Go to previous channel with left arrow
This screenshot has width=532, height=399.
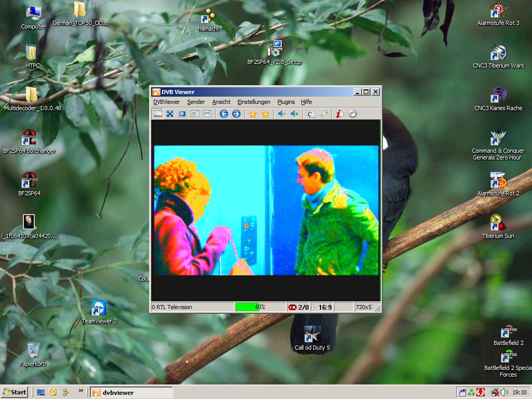click(x=223, y=114)
